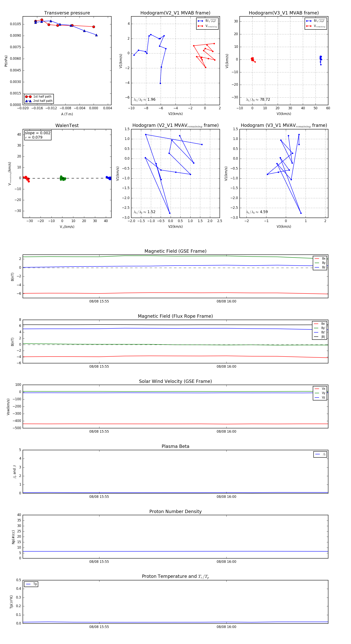Select the Bx' legend entry in the Flux Rope plot

pyautogui.click(x=320, y=324)
